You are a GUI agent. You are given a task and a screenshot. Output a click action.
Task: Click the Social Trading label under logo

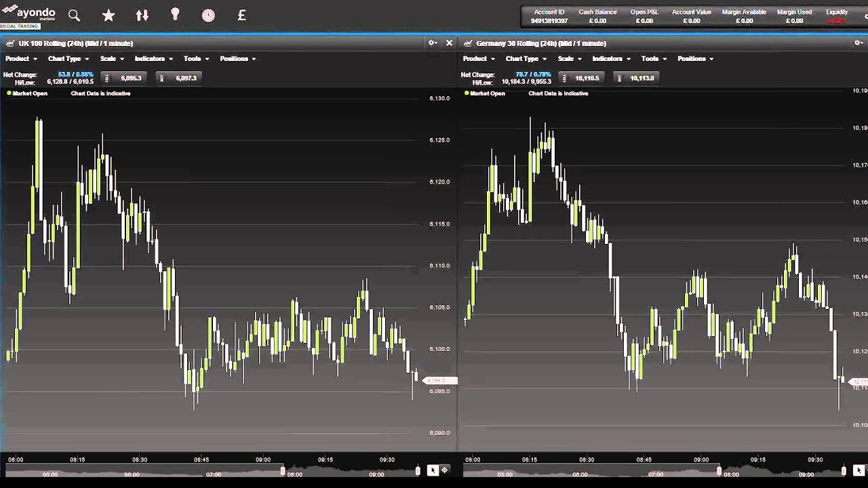tap(20, 26)
